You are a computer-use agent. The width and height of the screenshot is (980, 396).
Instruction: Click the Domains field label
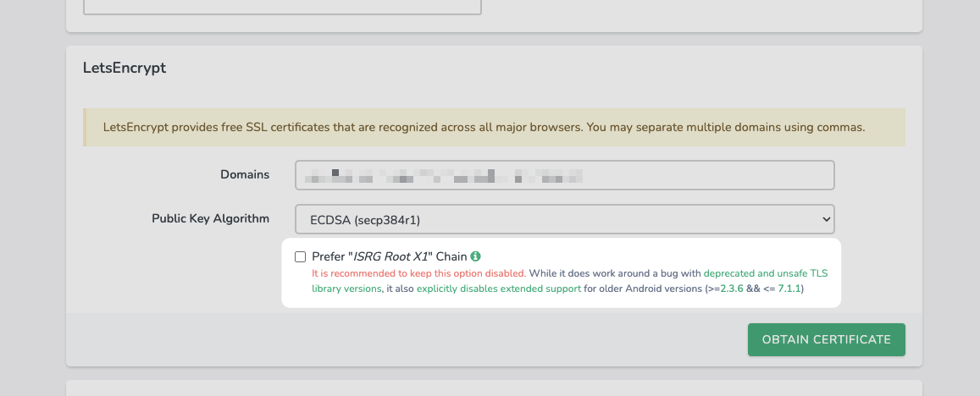(245, 174)
